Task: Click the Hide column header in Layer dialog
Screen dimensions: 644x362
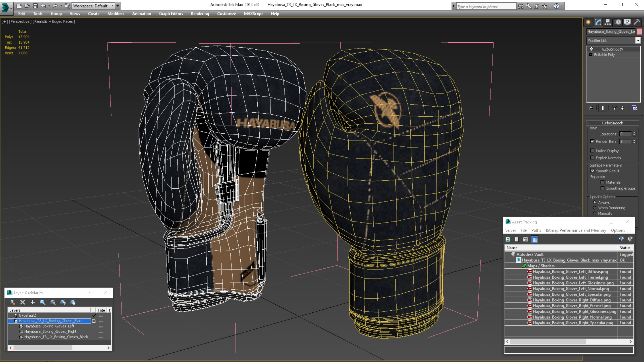Action: 101,310
